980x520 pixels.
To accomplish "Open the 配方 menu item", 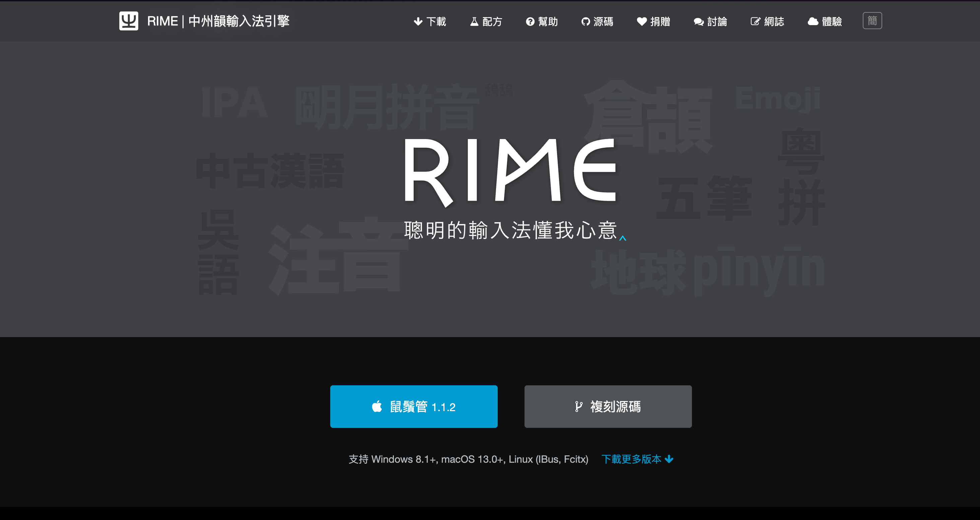I will (486, 22).
